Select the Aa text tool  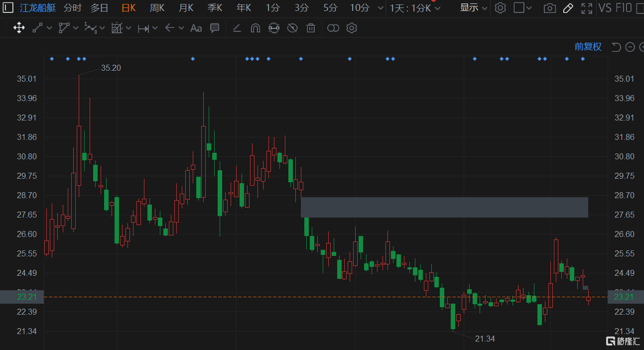196,28
